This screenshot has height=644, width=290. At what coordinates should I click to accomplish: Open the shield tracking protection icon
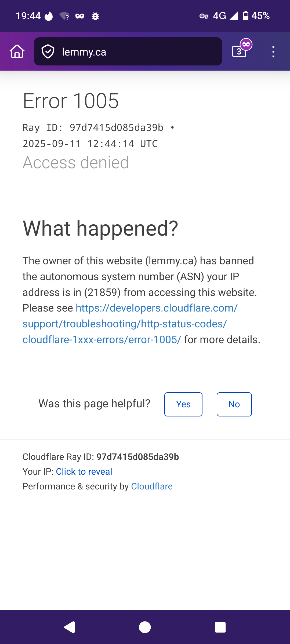coord(48,52)
